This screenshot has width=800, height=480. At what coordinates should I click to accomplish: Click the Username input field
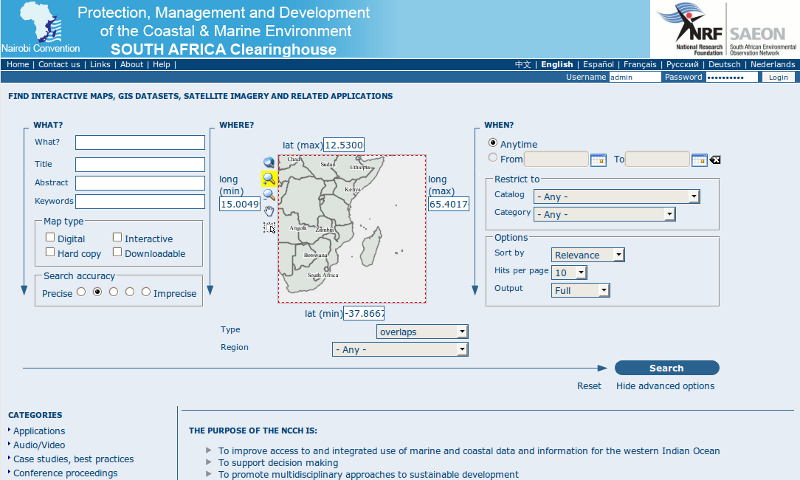(635, 77)
